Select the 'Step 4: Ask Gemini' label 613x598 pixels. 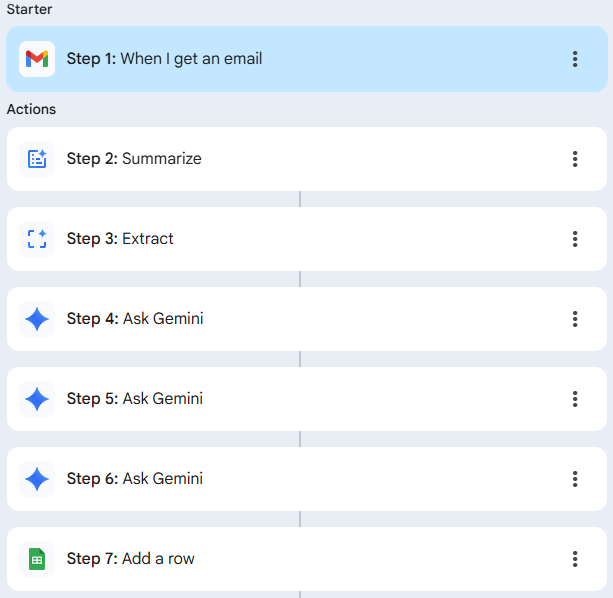(x=135, y=319)
